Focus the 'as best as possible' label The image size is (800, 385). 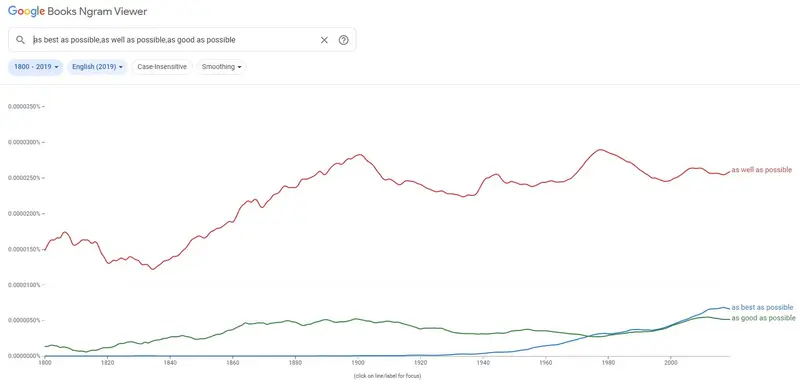pos(762,307)
